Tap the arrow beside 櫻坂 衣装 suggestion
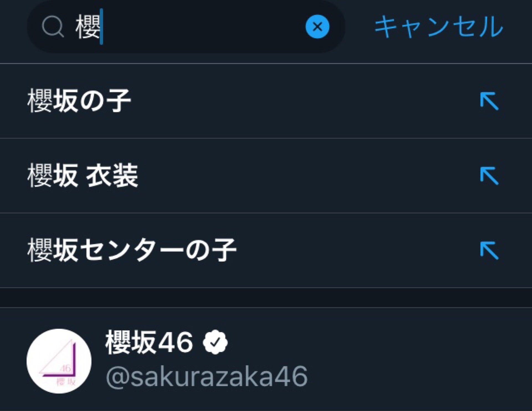Image resolution: width=532 pixels, height=411 pixels. point(489,175)
